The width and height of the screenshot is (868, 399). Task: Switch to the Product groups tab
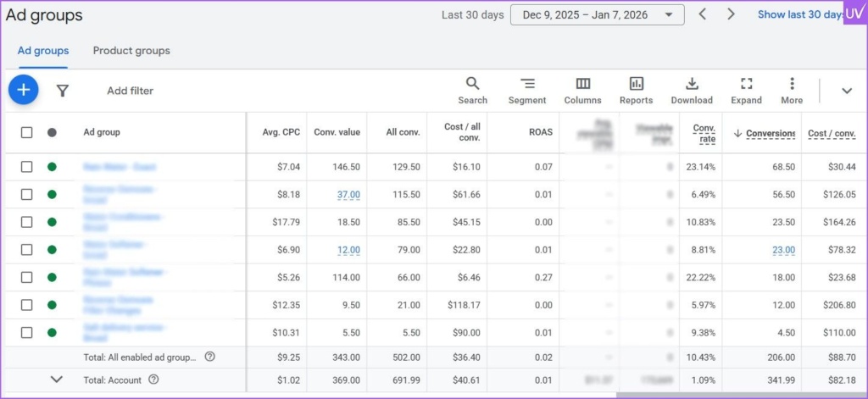(131, 51)
